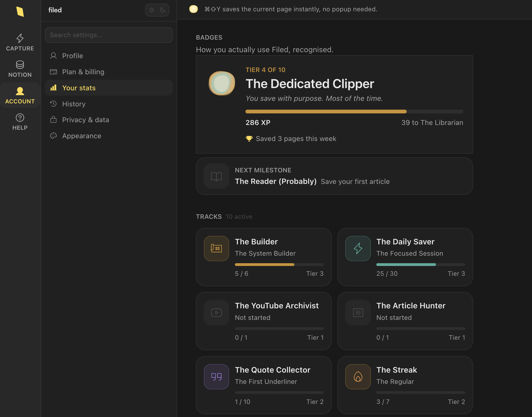
Task: Open Privacy & data settings
Action: (x=109, y=120)
